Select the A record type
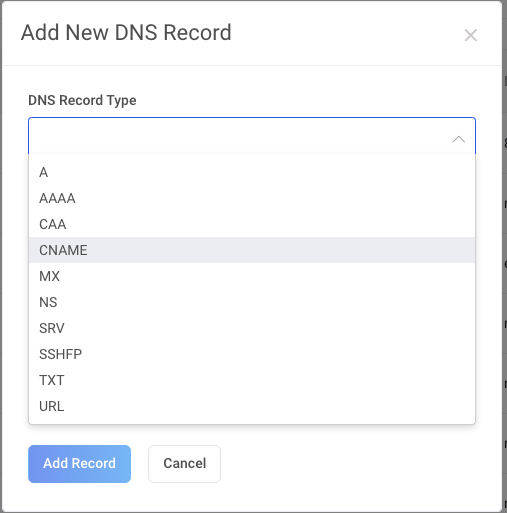Screen dimensions: 507x513 pyautogui.click(x=252, y=172)
